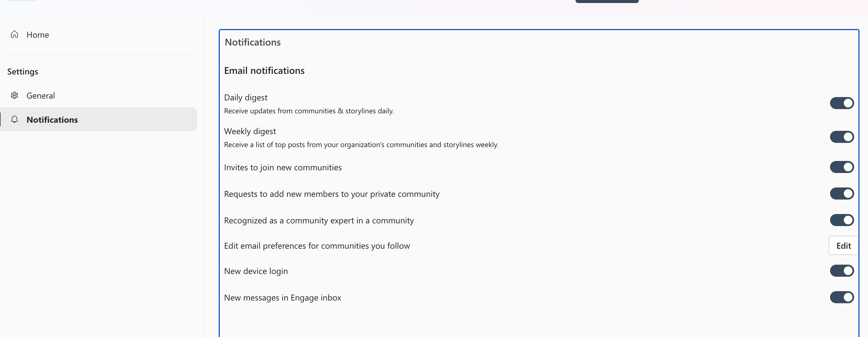This screenshot has height=337, width=868.
Task: Turn off New device login emails
Action: coord(842,271)
